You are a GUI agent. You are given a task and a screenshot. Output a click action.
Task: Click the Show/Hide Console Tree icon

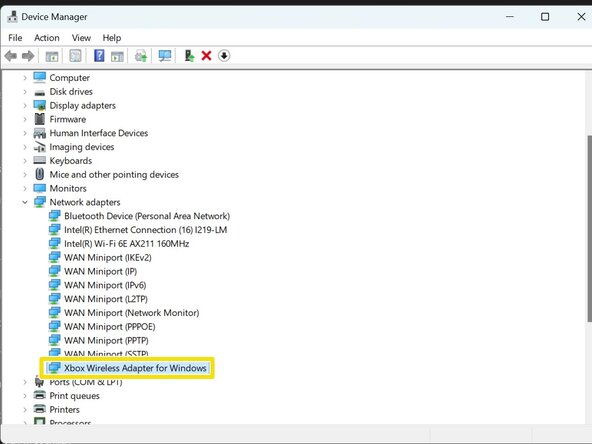pyautogui.click(x=52, y=56)
